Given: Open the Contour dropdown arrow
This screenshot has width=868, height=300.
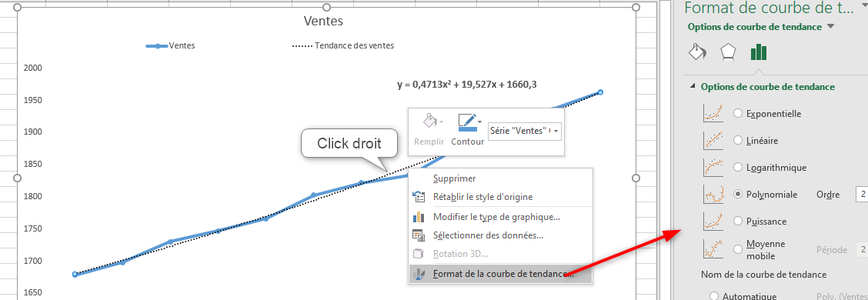Looking at the screenshot, I should 479,122.
